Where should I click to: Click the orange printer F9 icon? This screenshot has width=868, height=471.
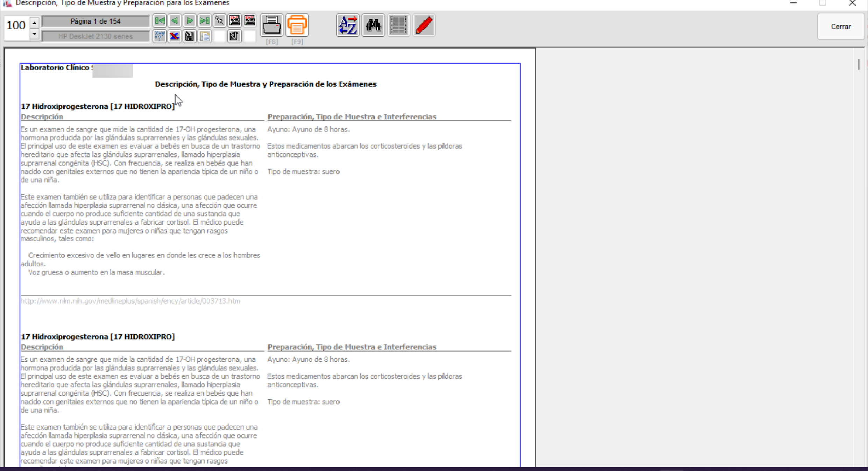[x=297, y=25]
